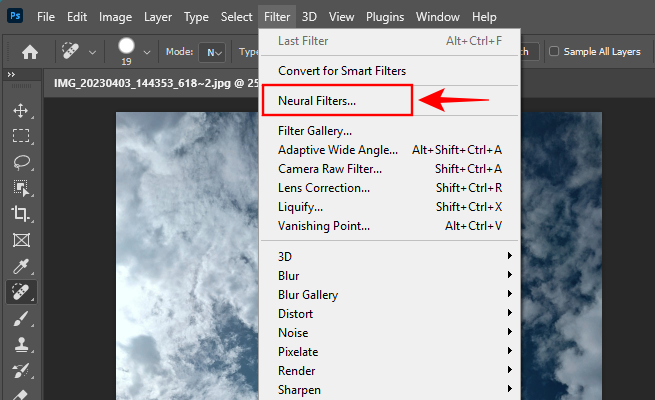Open Liquify...
This screenshot has height=400, width=655.
389,207
